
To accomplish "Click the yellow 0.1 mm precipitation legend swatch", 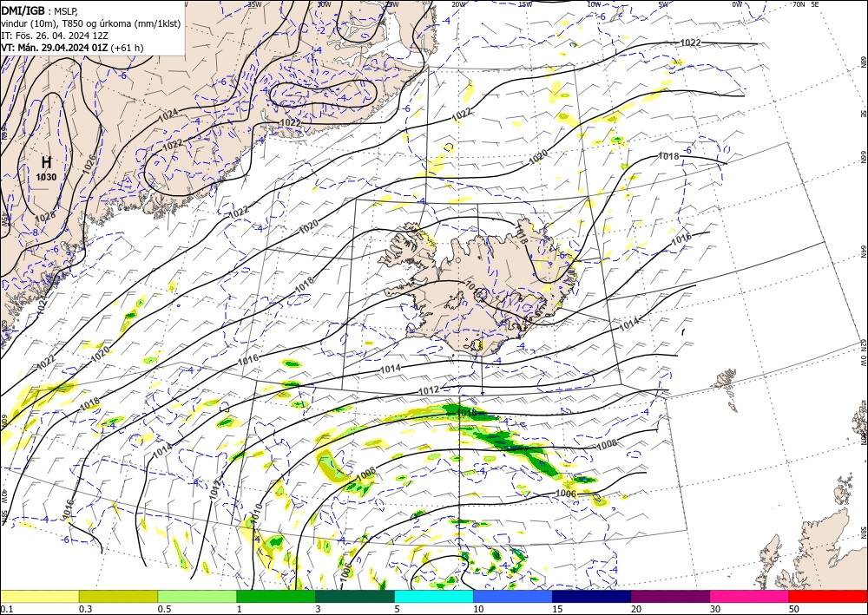I will click(x=39, y=596).
